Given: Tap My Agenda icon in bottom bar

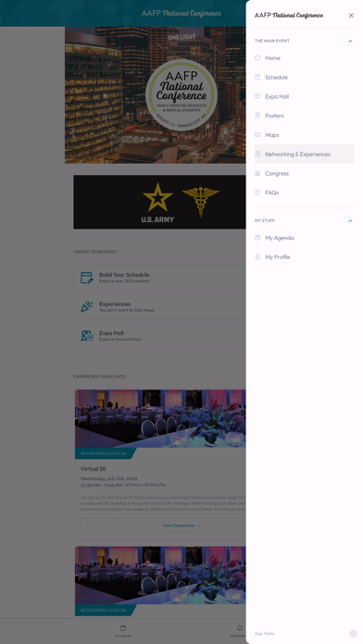Looking at the screenshot, I should coord(123,628).
